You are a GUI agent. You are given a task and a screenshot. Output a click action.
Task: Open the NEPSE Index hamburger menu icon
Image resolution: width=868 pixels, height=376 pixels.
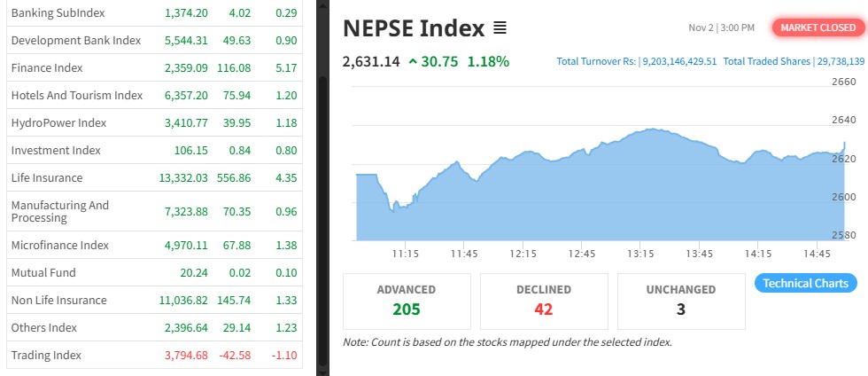coord(500,28)
